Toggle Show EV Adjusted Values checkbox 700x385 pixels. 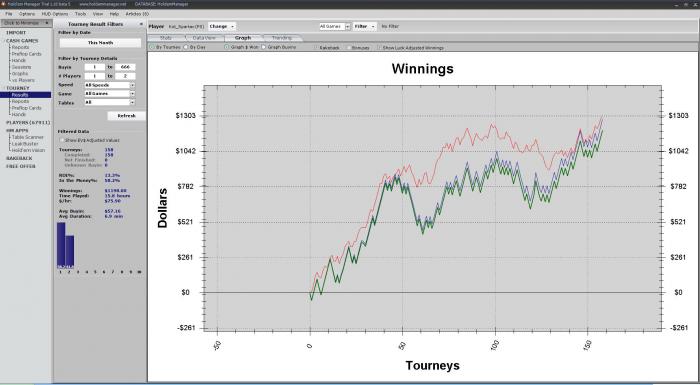[62, 140]
